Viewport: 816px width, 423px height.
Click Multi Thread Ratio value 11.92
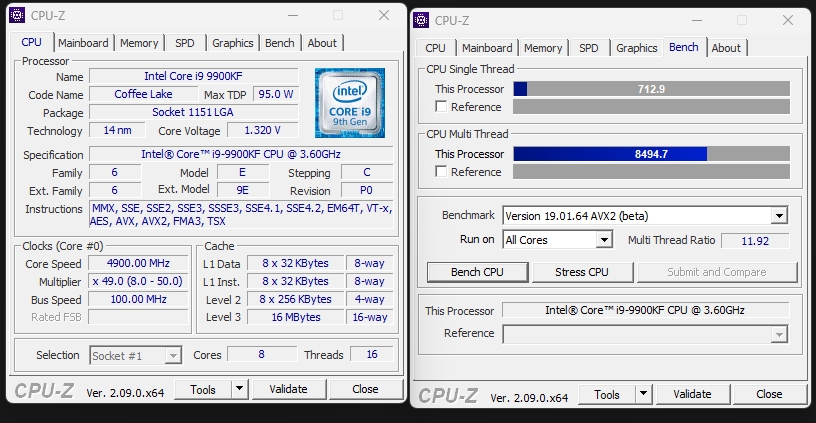(755, 240)
